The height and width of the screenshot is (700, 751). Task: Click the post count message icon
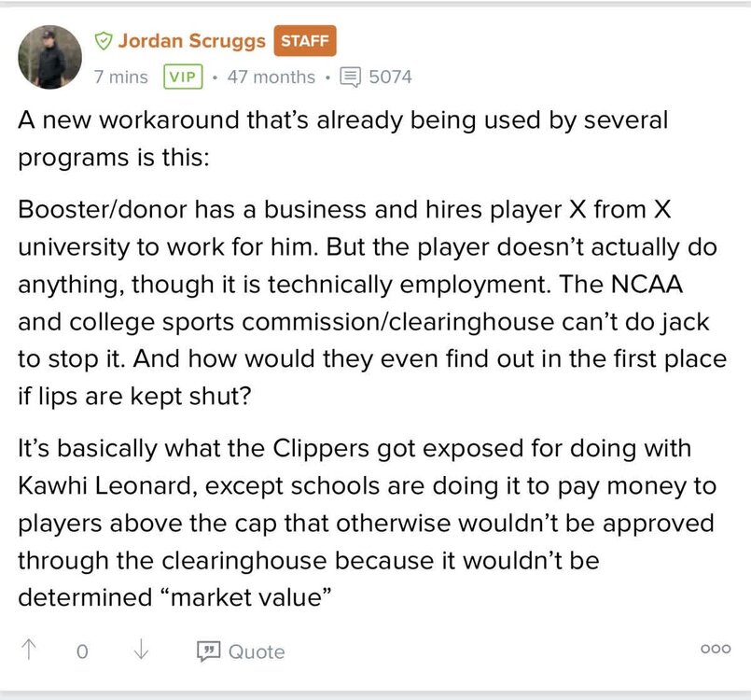pyautogui.click(x=351, y=77)
